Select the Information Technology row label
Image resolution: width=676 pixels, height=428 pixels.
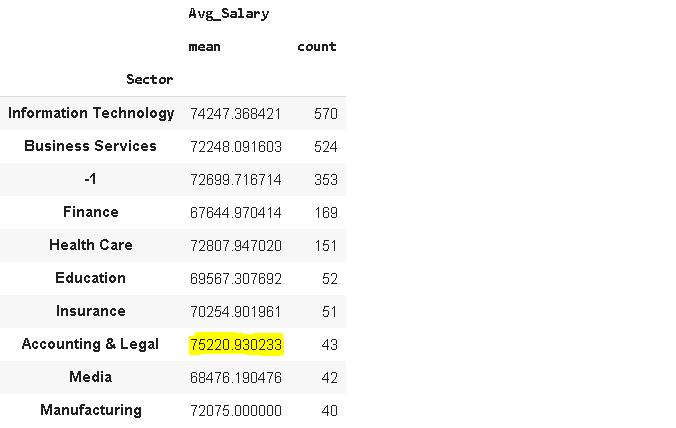tap(91, 113)
